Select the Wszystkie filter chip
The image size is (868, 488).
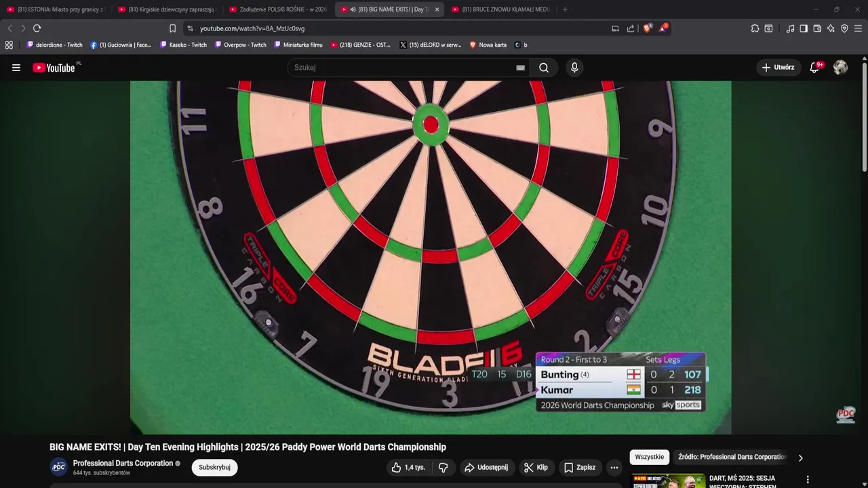650,457
